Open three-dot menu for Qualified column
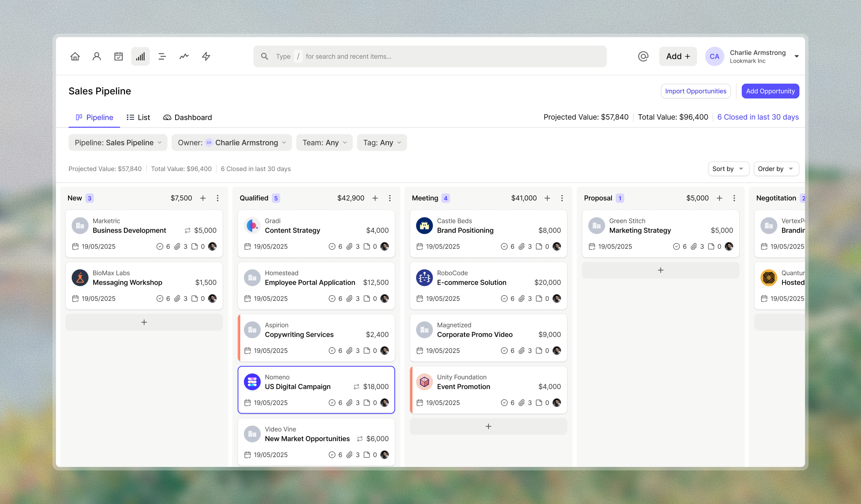Screen dimensions: 861x504 (390, 198)
